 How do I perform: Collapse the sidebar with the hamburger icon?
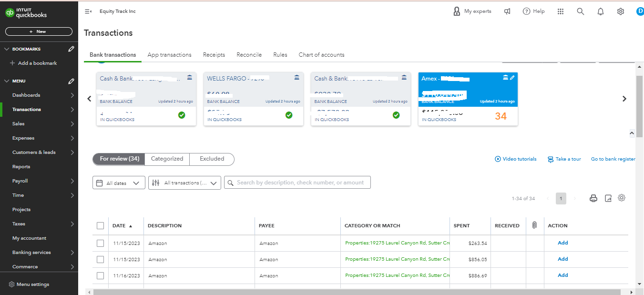(88, 11)
